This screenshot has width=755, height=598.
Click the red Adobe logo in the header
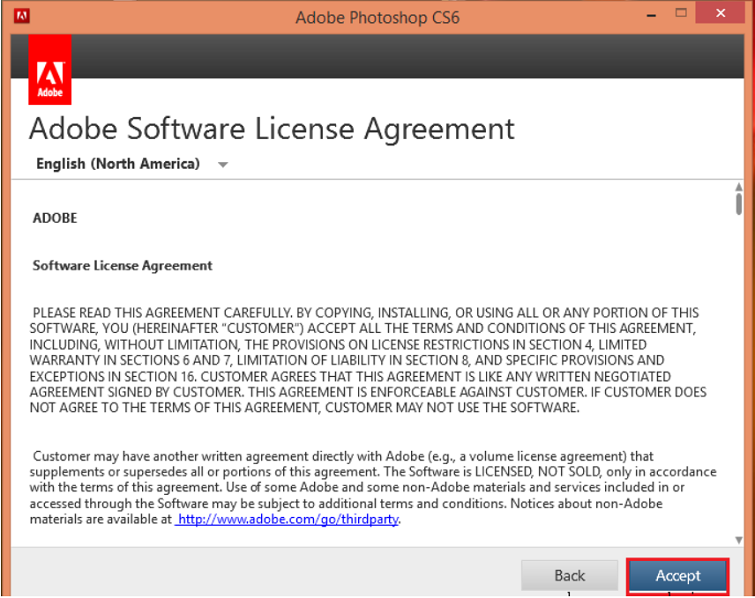49,71
